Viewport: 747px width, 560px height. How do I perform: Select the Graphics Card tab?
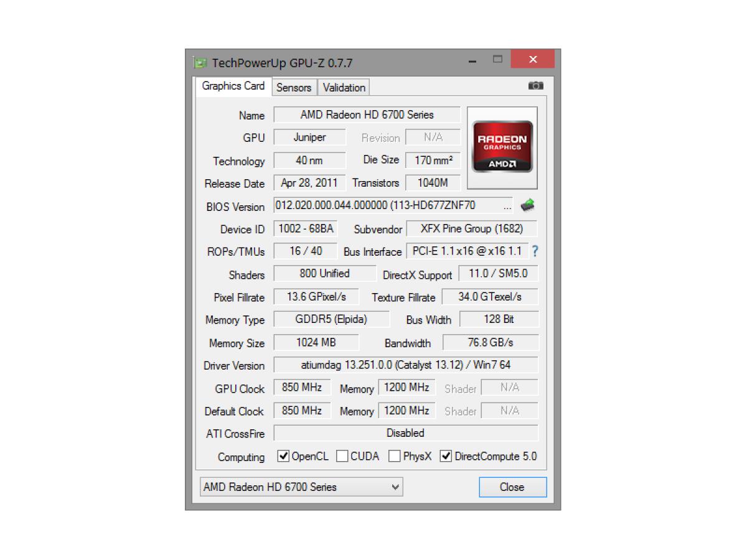(233, 86)
